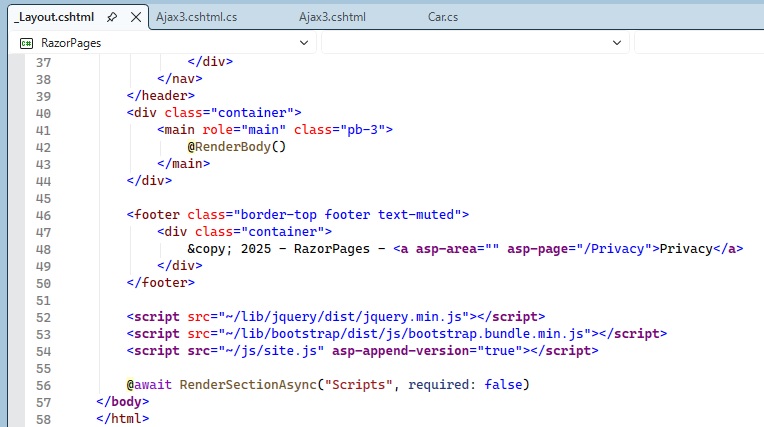
Task: Click the asp-area attribute on line 48
Action: [458, 249]
